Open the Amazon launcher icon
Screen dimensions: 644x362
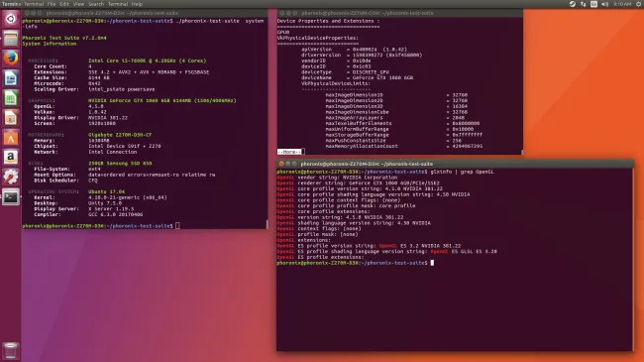click(11, 157)
